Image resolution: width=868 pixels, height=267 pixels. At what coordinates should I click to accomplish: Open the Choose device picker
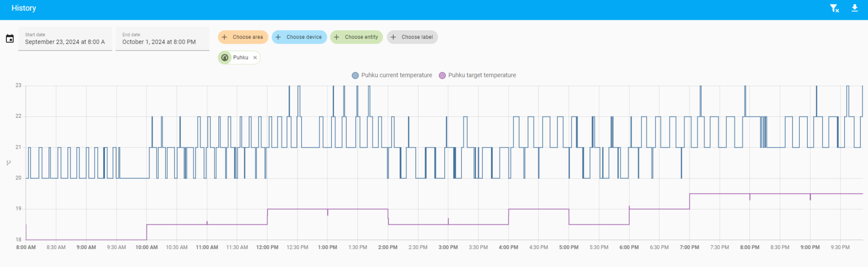pyautogui.click(x=299, y=37)
